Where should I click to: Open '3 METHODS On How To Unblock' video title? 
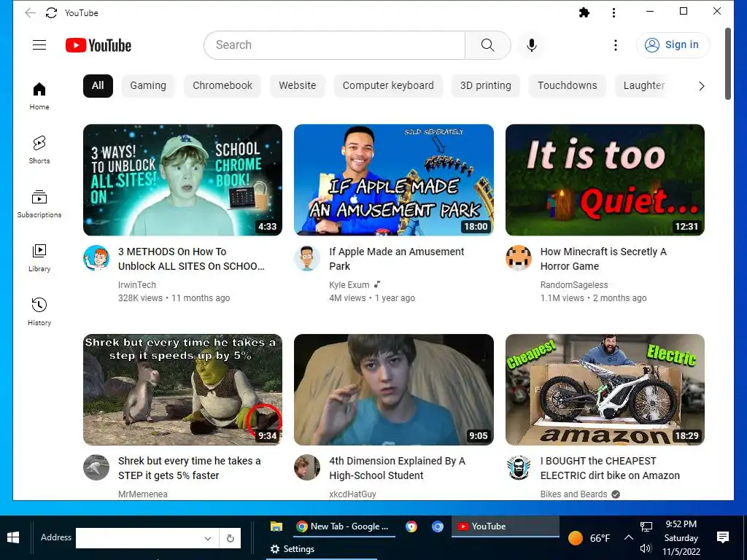[x=191, y=259]
